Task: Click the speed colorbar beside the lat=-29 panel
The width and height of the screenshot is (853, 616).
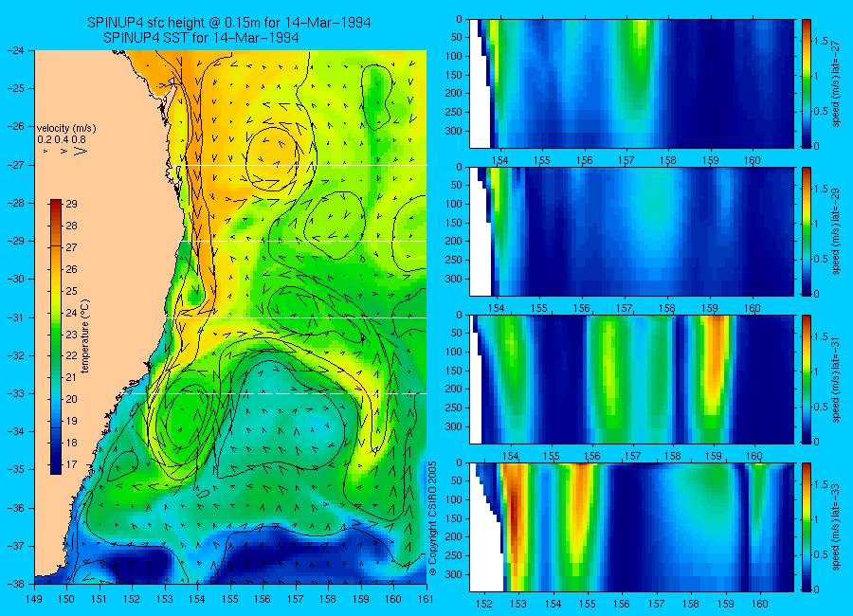Action: click(x=806, y=231)
